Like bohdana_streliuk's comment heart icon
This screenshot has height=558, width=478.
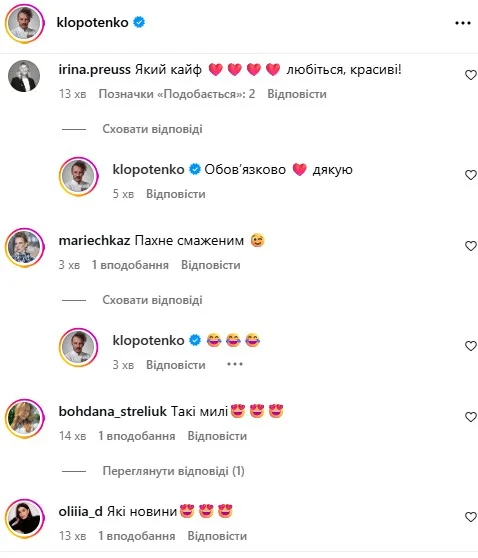point(471,417)
